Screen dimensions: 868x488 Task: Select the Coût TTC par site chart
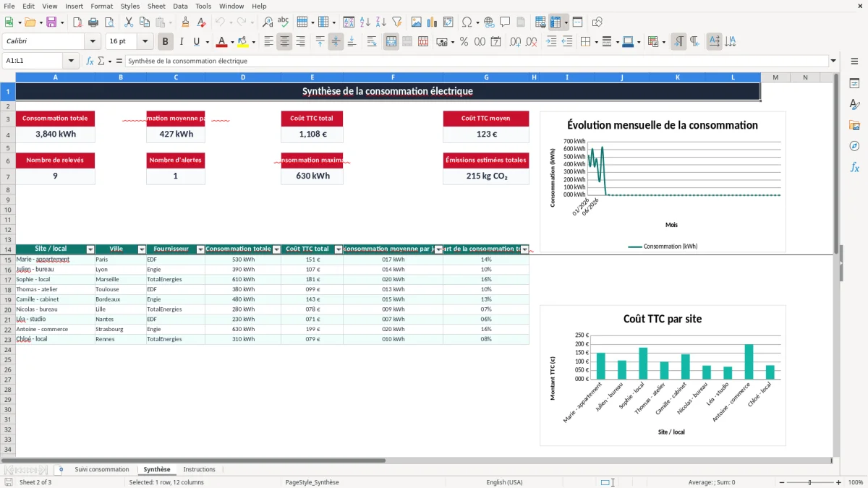pos(663,375)
